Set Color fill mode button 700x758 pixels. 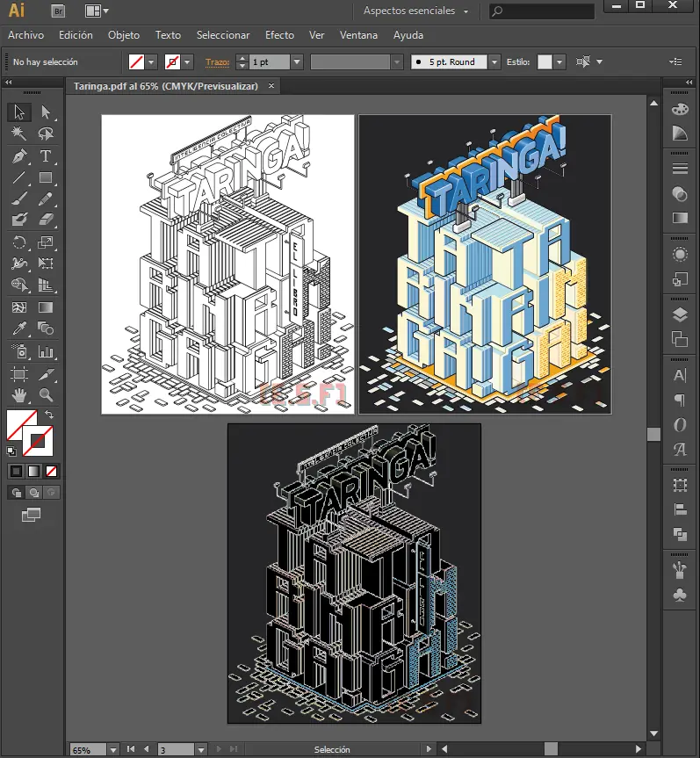tap(16, 472)
